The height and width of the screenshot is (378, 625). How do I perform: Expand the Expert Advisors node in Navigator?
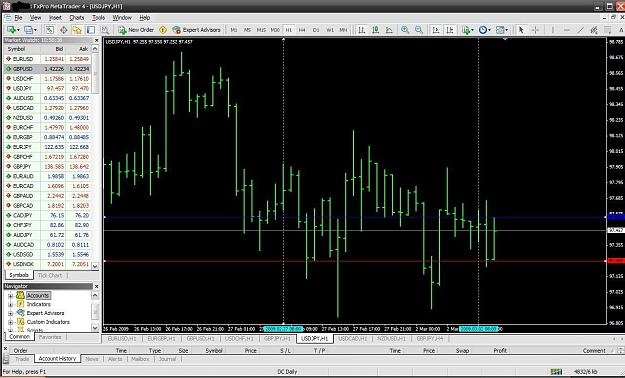[x=11, y=313]
